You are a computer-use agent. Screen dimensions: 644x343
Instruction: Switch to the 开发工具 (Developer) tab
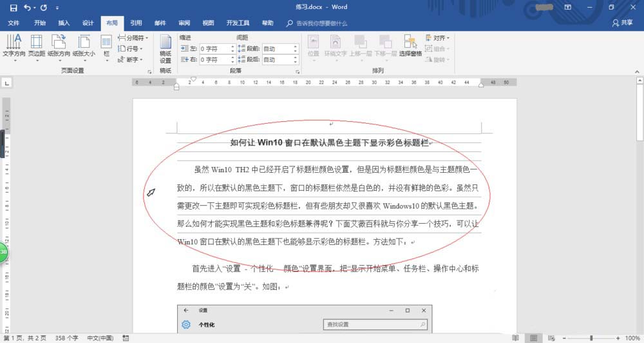[238, 23]
